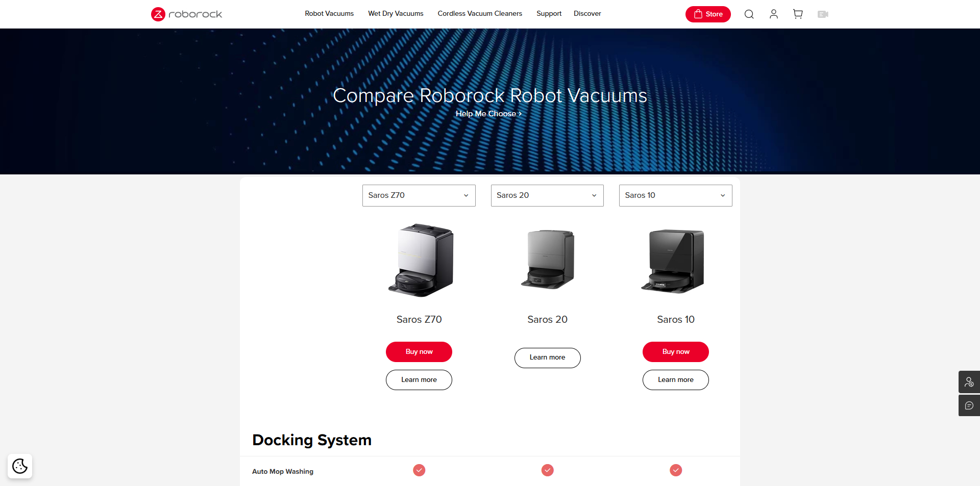This screenshot has height=486, width=980.
Task: Open the shopping cart icon
Action: (797, 14)
